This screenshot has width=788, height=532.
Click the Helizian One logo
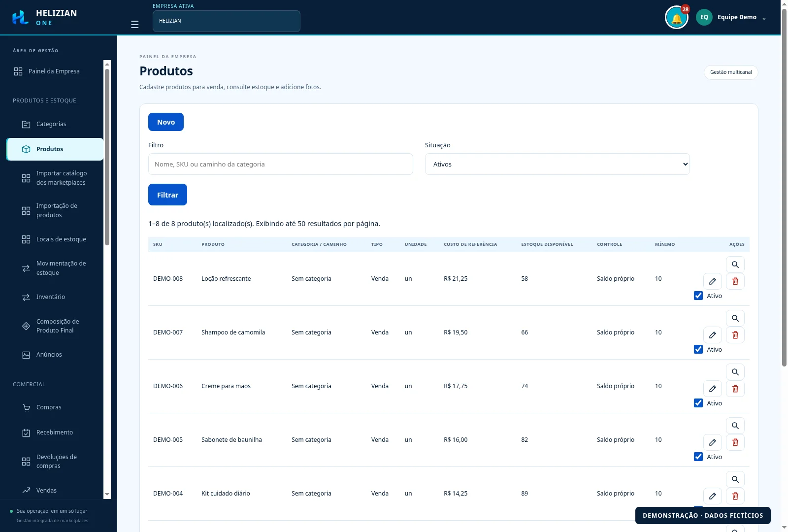coord(44,17)
